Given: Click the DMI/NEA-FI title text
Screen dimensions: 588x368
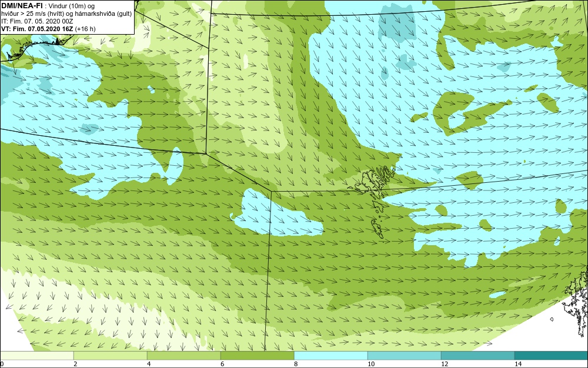Looking at the screenshot, I should [x=22, y=6].
